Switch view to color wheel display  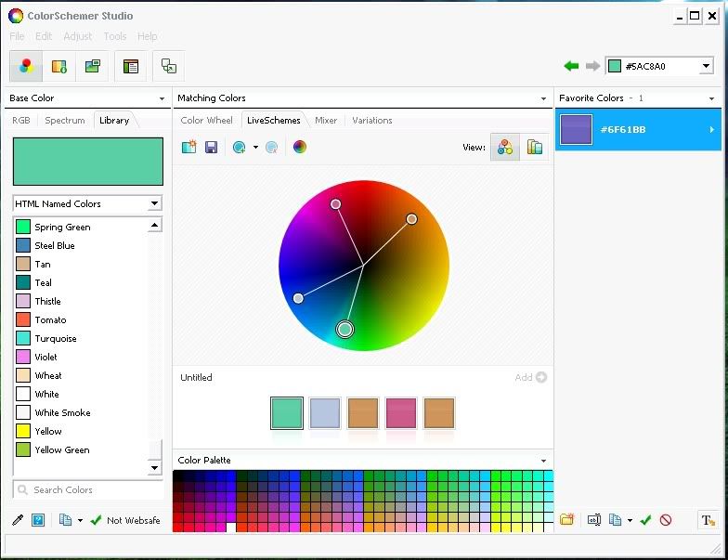505,147
